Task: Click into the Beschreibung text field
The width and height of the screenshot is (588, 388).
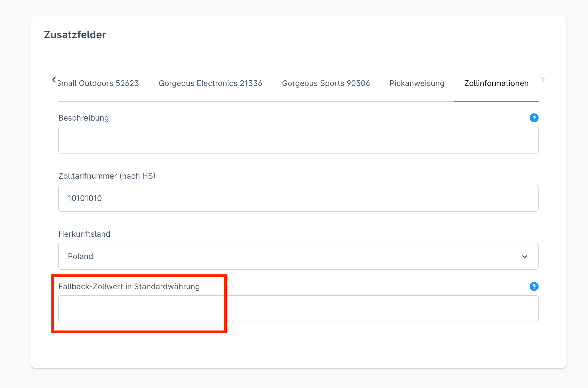Action: click(x=298, y=140)
